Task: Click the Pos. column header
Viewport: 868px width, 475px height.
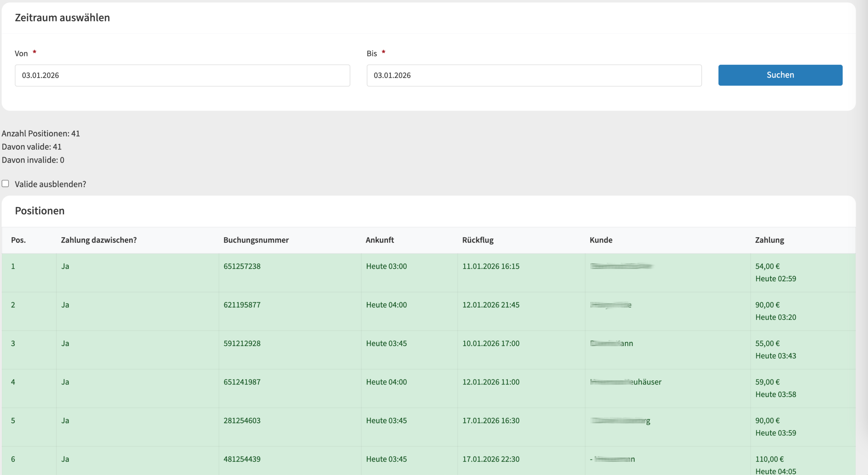Action: coord(18,240)
